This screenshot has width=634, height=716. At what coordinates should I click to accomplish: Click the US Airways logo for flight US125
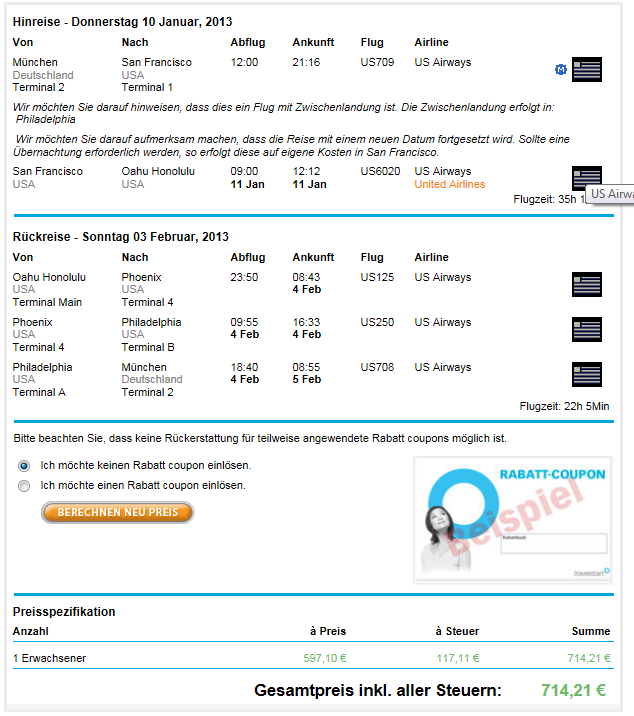tap(586, 284)
